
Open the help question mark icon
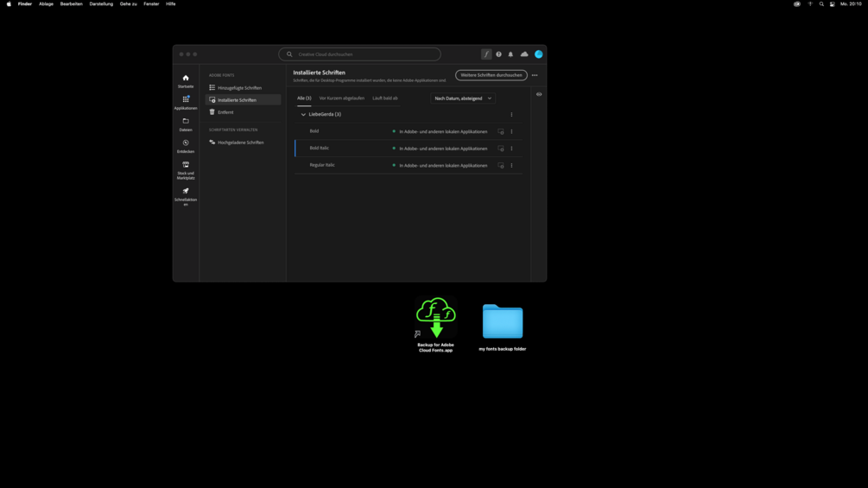(498, 54)
